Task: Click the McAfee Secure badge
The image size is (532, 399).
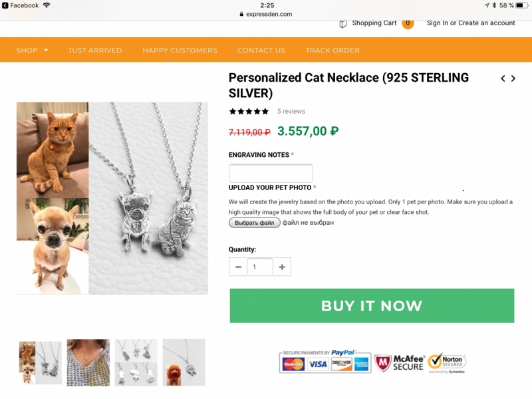Action: tap(399, 362)
